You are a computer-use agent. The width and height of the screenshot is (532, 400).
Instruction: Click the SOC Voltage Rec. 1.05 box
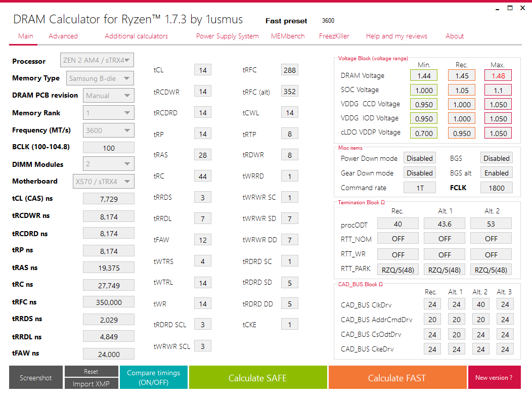pos(462,90)
